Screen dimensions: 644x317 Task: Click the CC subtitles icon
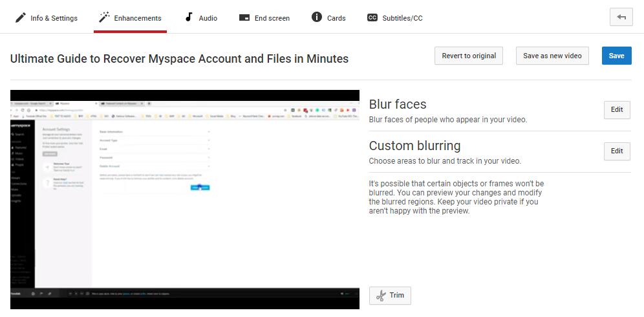click(372, 17)
